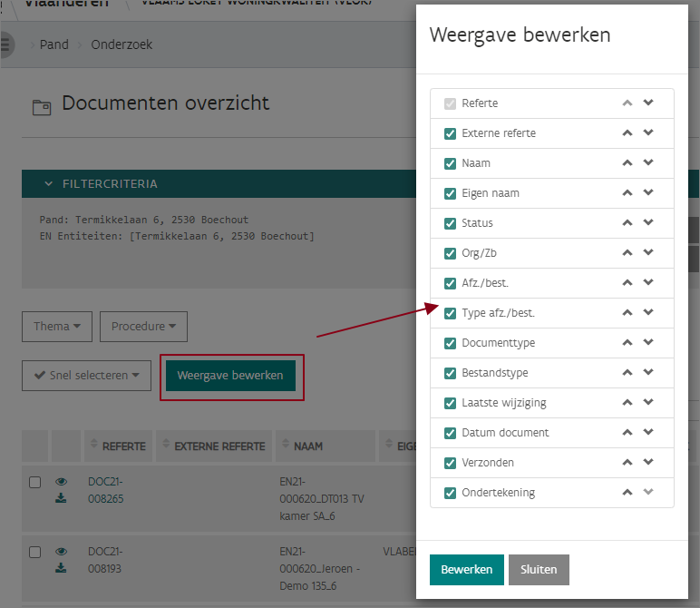Toggle the Type afz./best. checkbox
Screen dimensions: 700x608
(x=450, y=313)
